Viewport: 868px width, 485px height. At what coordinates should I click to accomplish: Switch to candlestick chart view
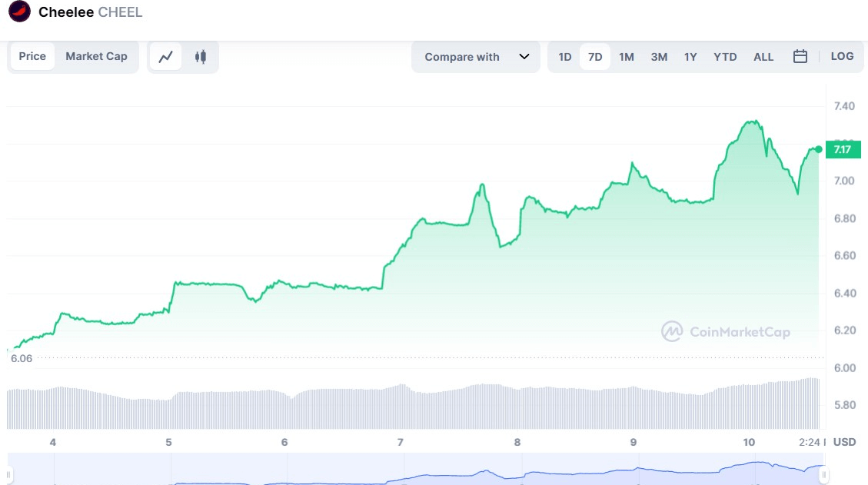(201, 56)
